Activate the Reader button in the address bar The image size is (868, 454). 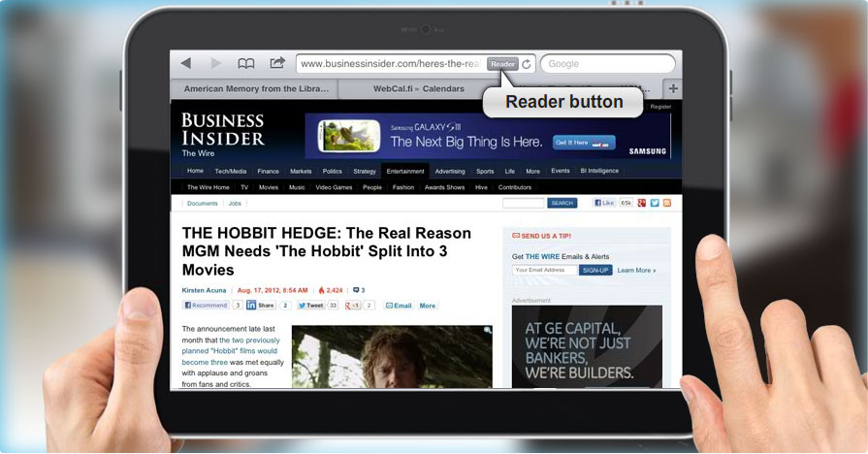coord(502,64)
